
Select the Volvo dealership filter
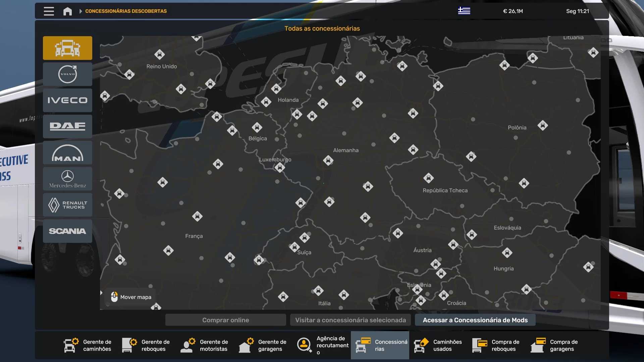coord(67,74)
